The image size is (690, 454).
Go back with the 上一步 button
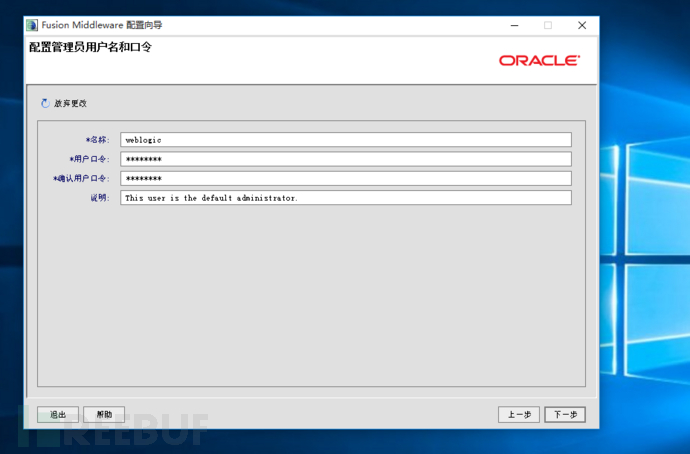click(519, 414)
